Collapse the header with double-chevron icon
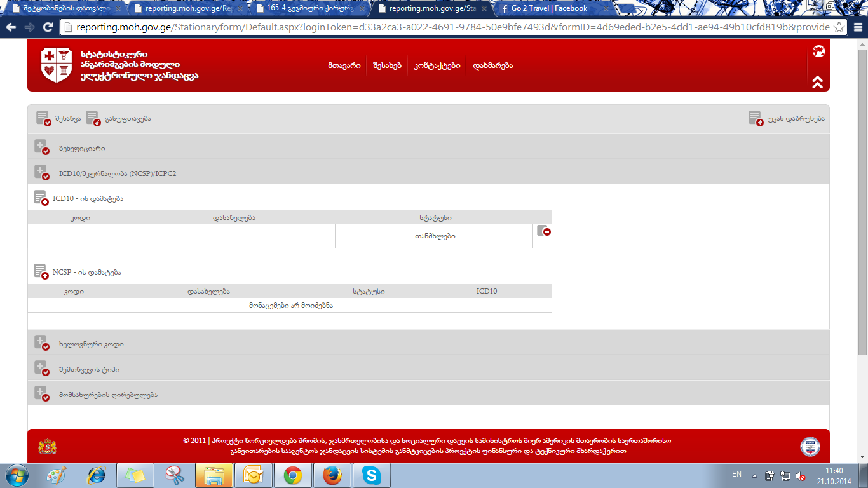The width and height of the screenshot is (868, 488). tap(818, 82)
